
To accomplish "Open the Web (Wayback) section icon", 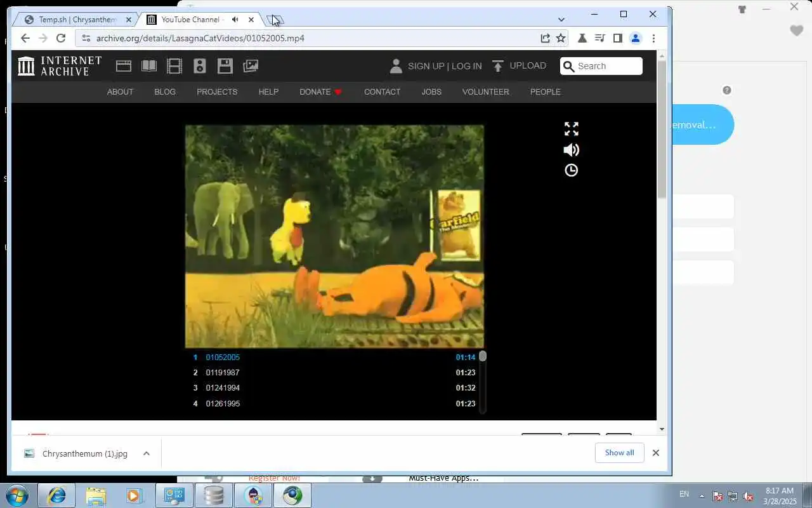I will click(x=124, y=66).
